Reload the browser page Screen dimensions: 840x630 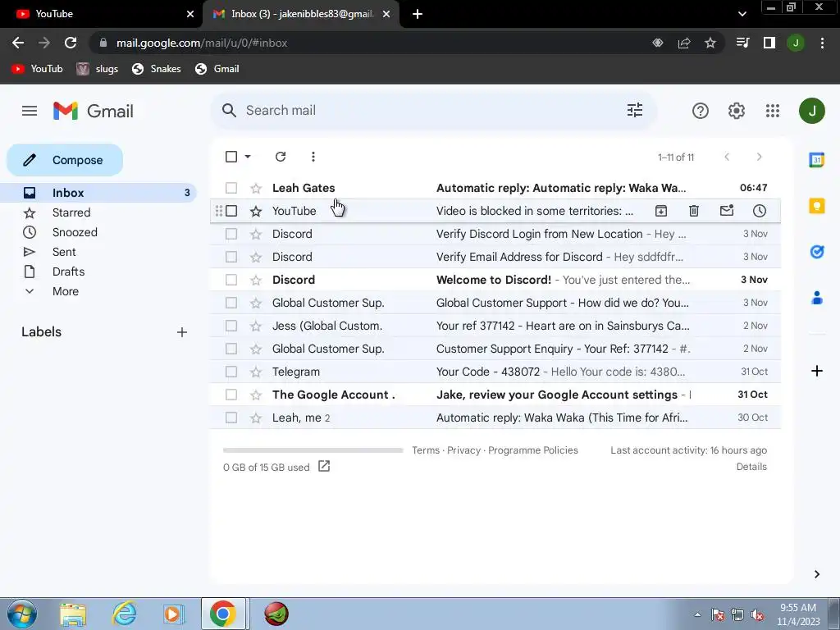[x=71, y=43]
